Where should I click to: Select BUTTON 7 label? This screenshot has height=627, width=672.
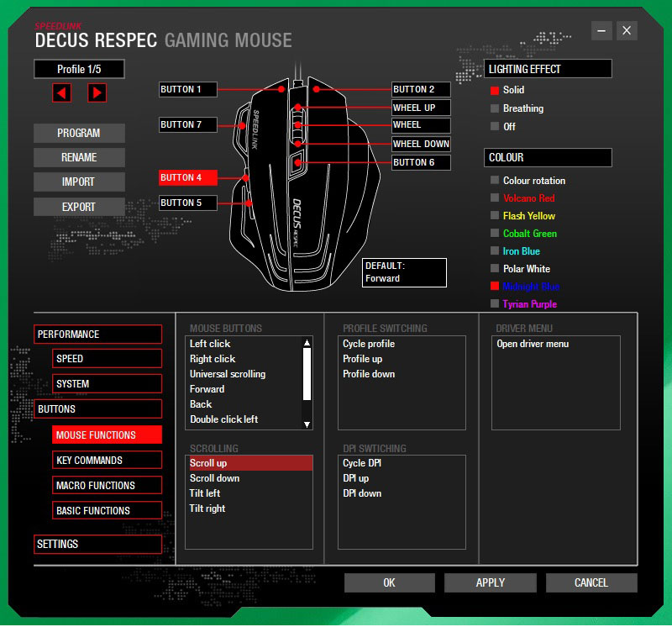click(x=187, y=124)
